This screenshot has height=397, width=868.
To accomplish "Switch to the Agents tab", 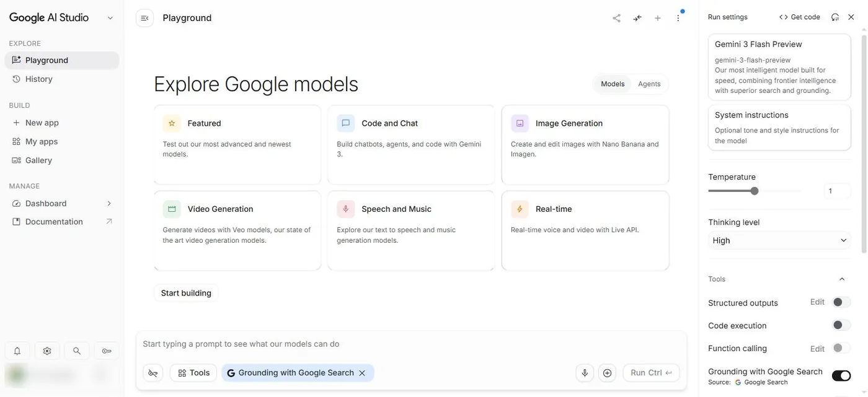I will tap(649, 84).
